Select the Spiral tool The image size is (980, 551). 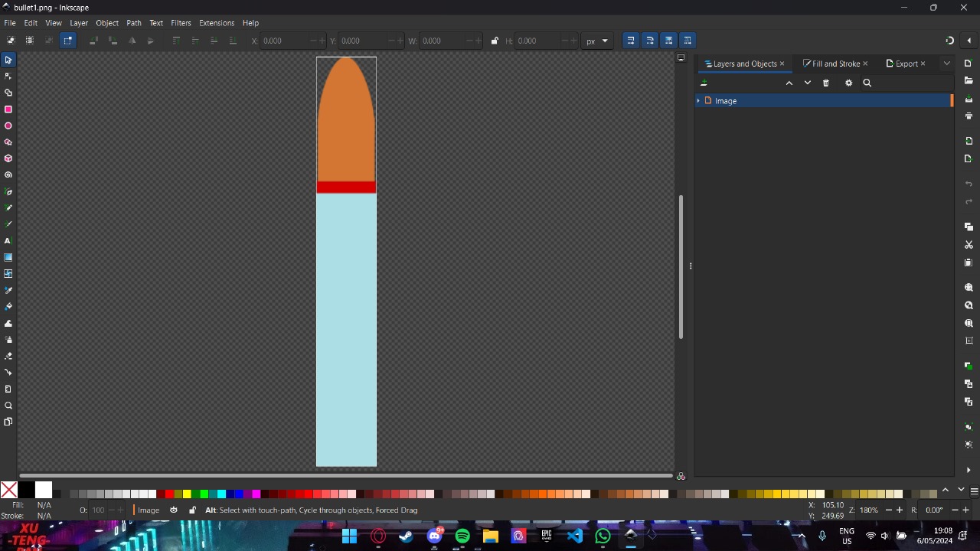tap(8, 175)
